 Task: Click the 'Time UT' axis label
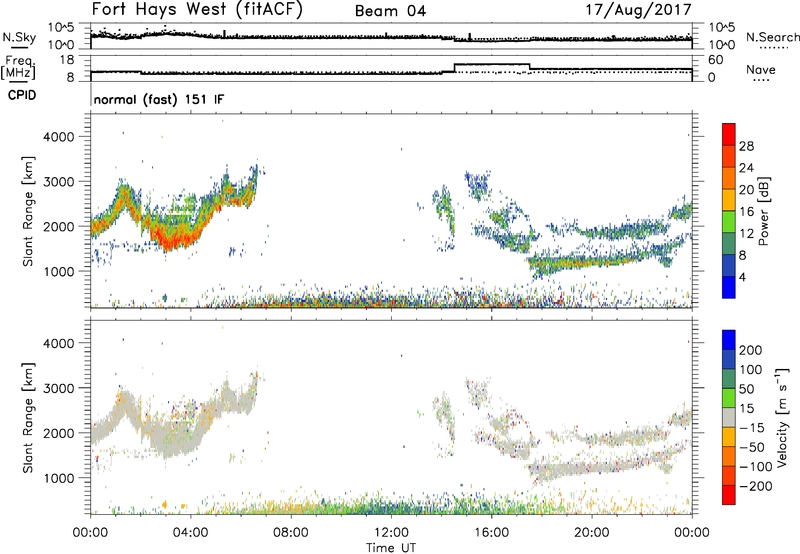(x=391, y=547)
